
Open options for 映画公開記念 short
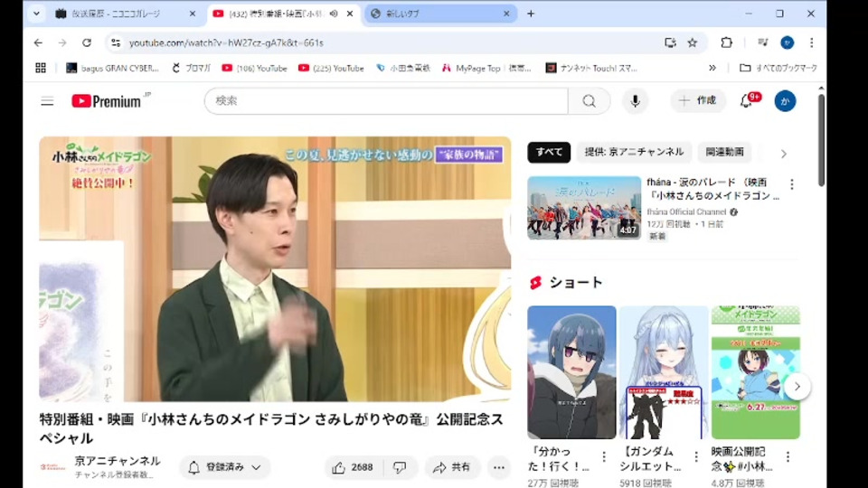(788, 456)
